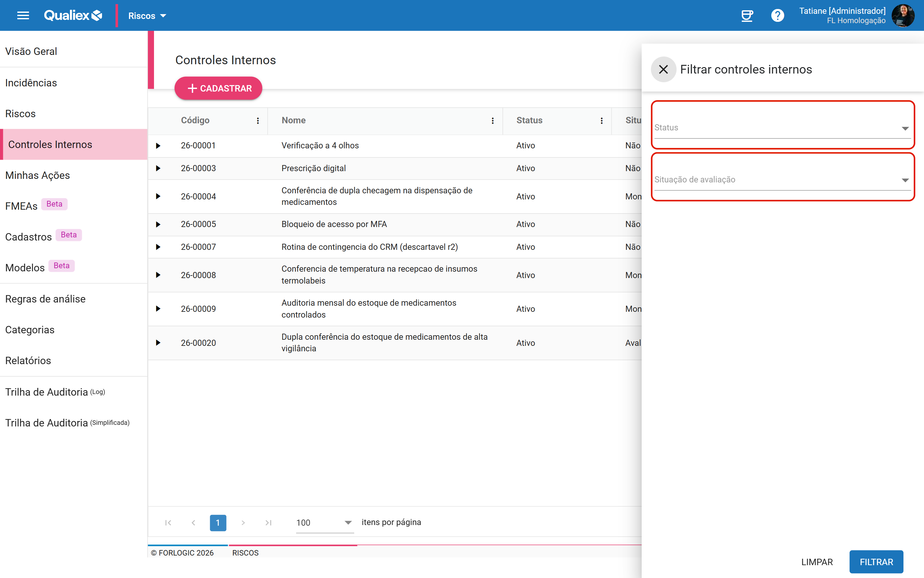The width and height of the screenshot is (924, 578).
Task: Select Riscos in the sidebar
Action: tap(74, 114)
